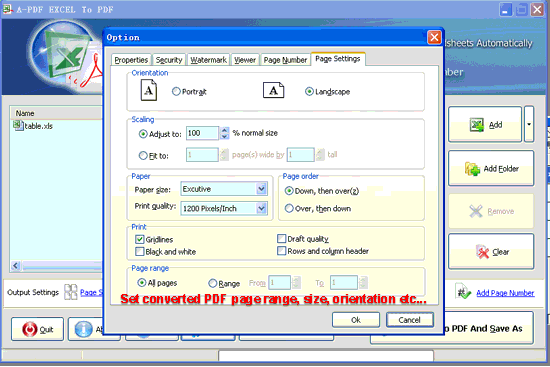The width and height of the screenshot is (550, 367).
Task: Select the Page Settings tab
Action: tap(338, 59)
